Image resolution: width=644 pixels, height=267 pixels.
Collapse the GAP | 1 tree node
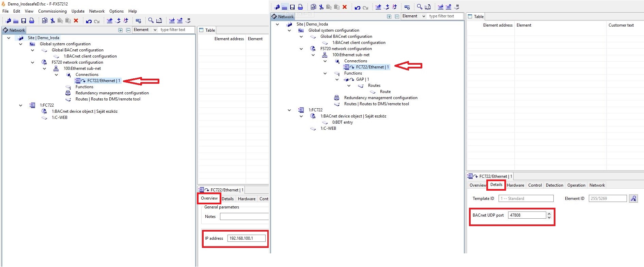click(x=337, y=79)
